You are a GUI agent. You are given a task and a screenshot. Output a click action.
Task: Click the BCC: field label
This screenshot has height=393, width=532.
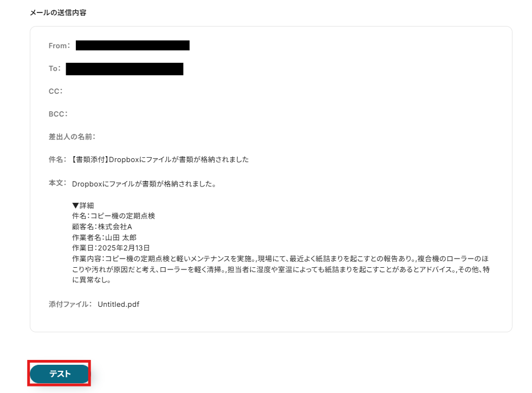[58, 114]
